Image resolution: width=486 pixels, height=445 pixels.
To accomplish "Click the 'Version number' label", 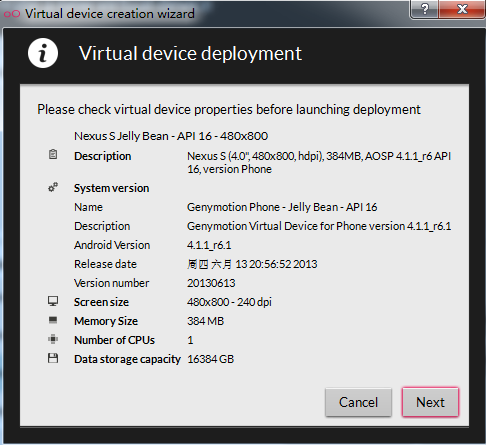I will coord(111,283).
